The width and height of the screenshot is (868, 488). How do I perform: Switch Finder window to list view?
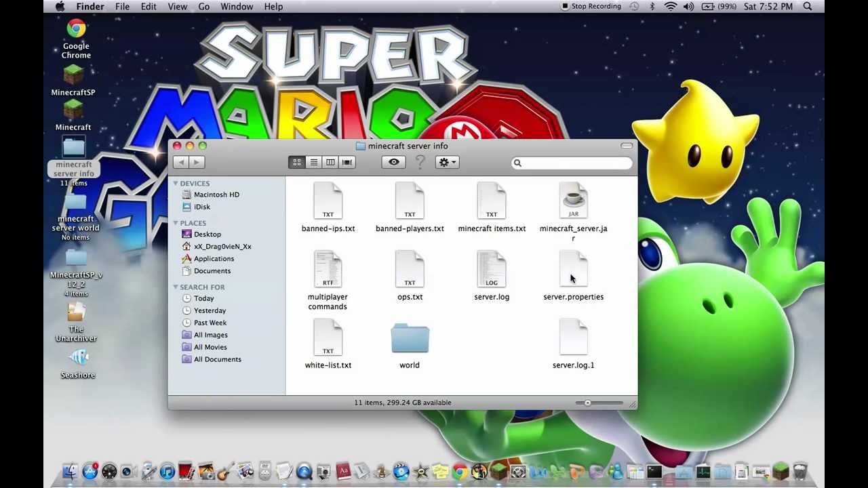click(x=313, y=162)
